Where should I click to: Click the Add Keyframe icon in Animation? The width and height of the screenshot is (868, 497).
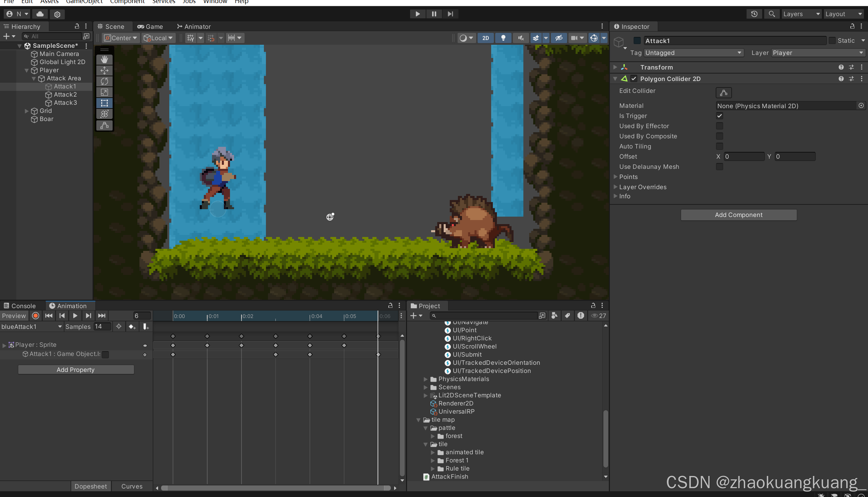pos(132,327)
